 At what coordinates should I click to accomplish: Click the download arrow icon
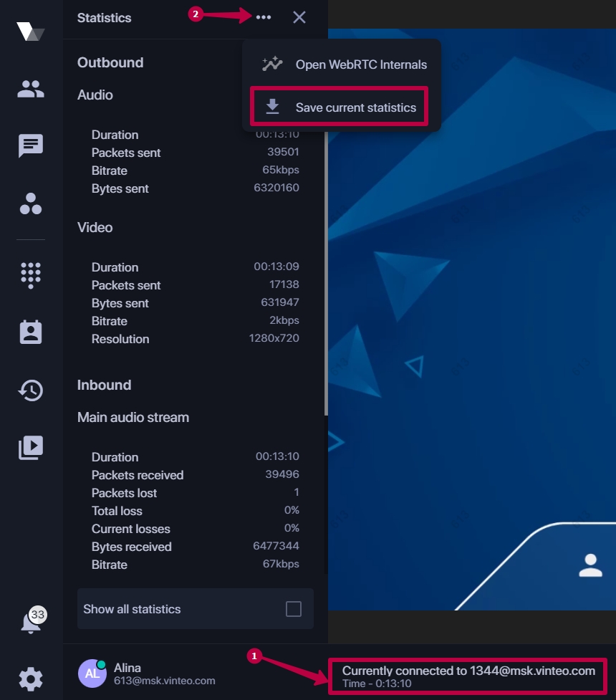pos(272,107)
